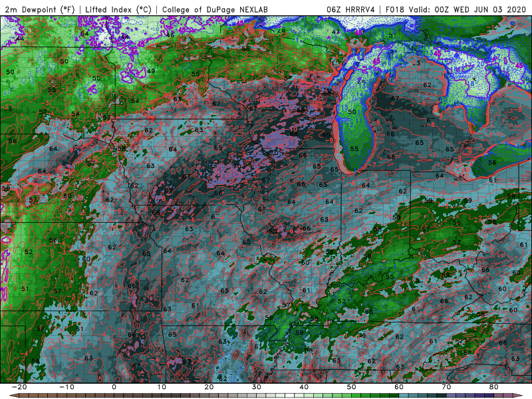Select the 30 label on the color scale
Screen dimensions: 532x399
click(257, 387)
